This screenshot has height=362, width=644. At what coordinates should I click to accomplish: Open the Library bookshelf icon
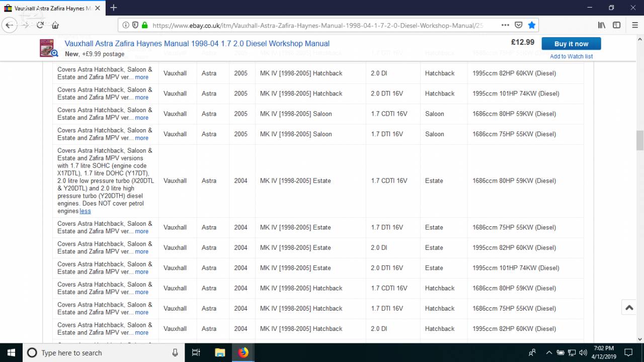601,25
